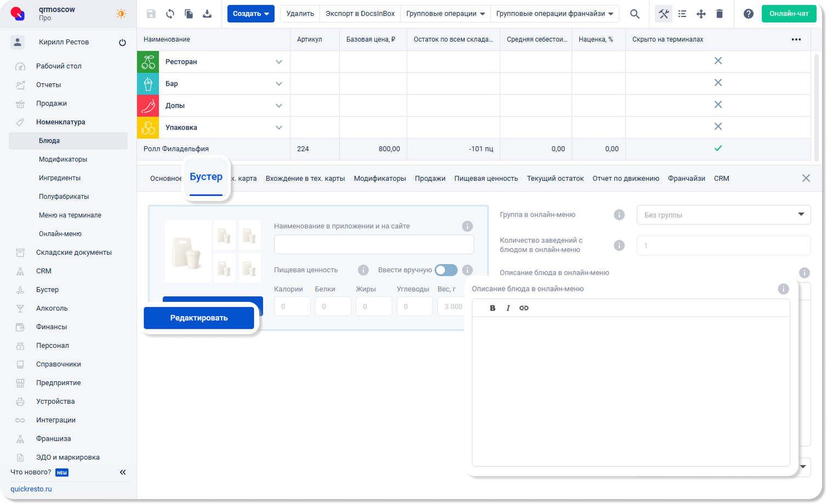Open the 'Онлайн-чат' button
Image resolution: width=827 pixels, height=504 pixels.
[x=789, y=14]
